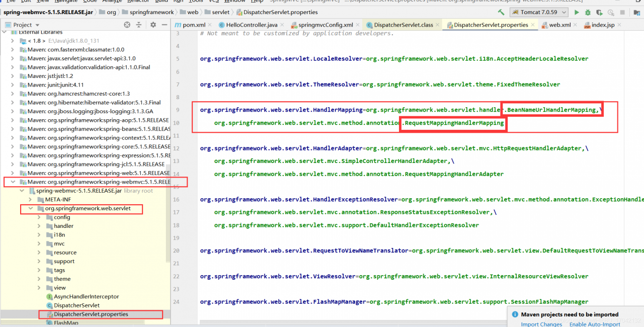
Task: Click spring-webmvc-5.1.5.RELEASE.jar breadcrumb
Action: pos(47,12)
